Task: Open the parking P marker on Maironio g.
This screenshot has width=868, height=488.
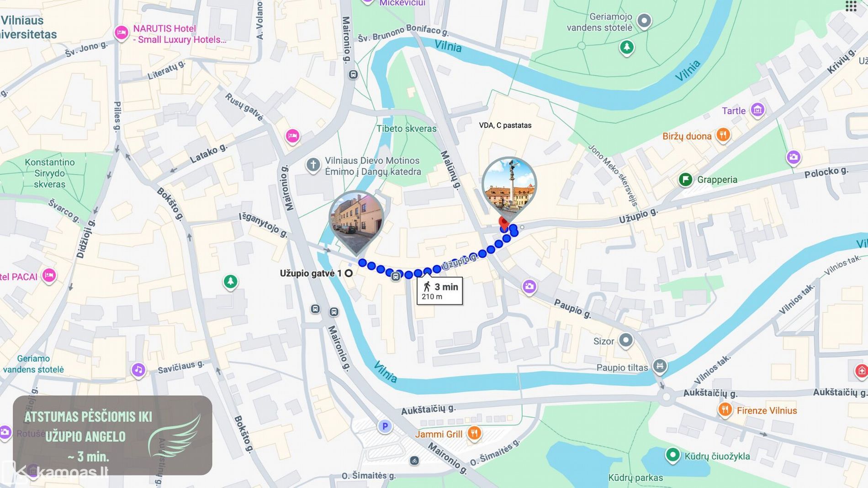Action: coord(385,426)
